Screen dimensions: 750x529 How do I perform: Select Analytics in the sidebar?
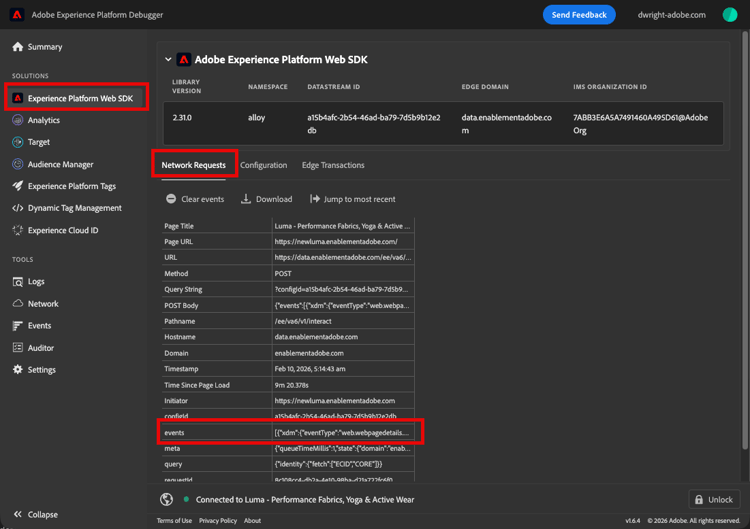coord(44,120)
